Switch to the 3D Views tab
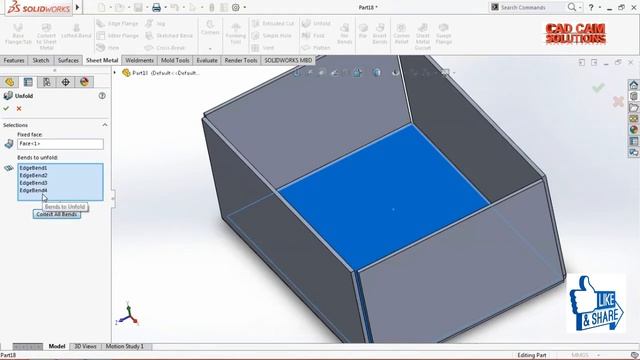 85,347
